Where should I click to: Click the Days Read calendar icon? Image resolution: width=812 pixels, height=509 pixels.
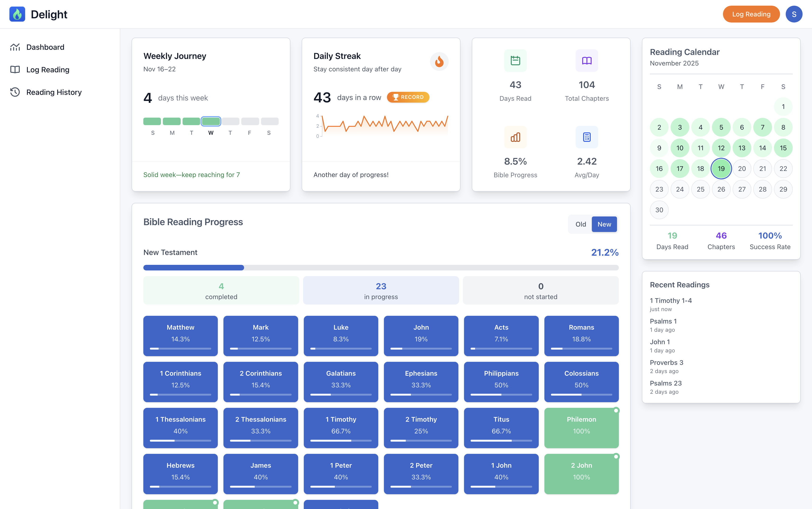pyautogui.click(x=515, y=61)
